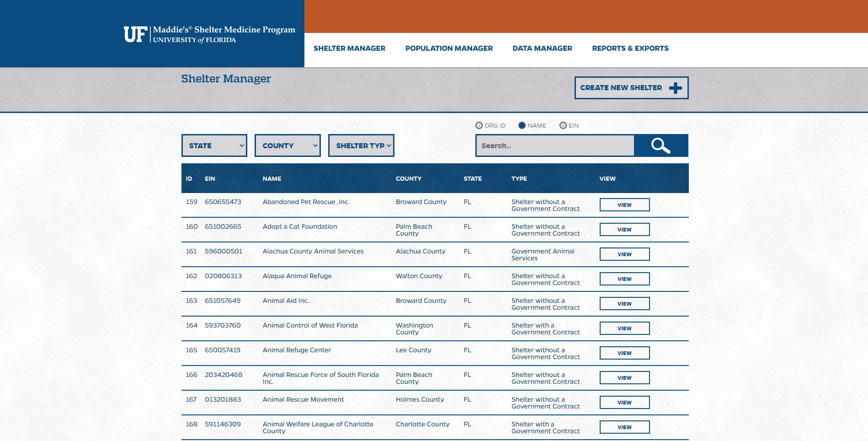Click the STATE column header in table

(473, 178)
